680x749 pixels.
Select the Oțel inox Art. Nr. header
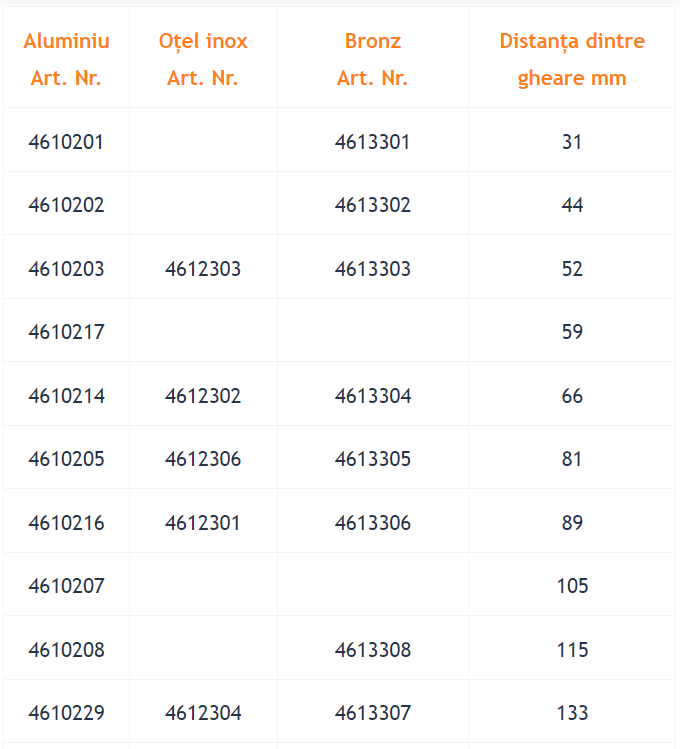point(203,59)
